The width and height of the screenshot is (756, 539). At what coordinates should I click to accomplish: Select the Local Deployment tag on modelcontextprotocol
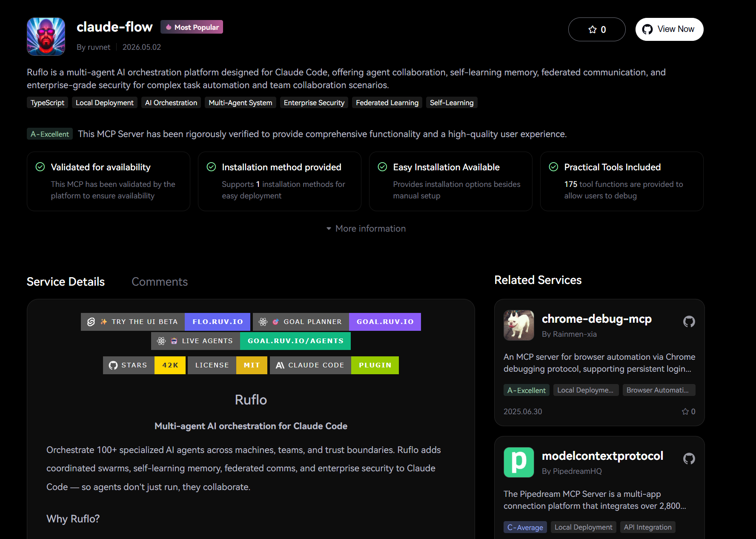584,527
